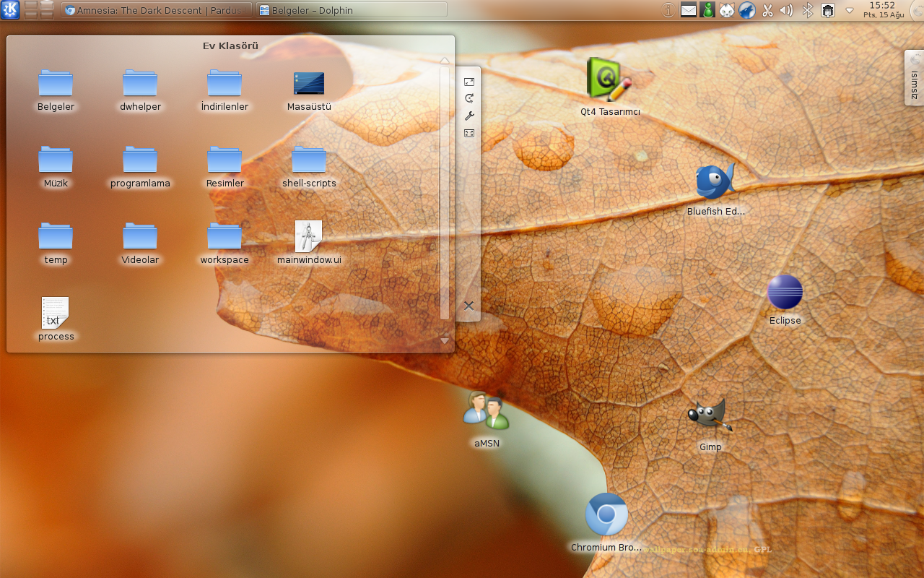Open the KDE Kickoff application launcher

point(10,10)
